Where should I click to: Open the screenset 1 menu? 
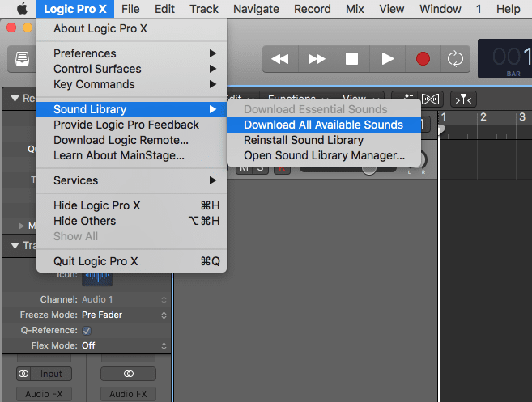point(479,9)
